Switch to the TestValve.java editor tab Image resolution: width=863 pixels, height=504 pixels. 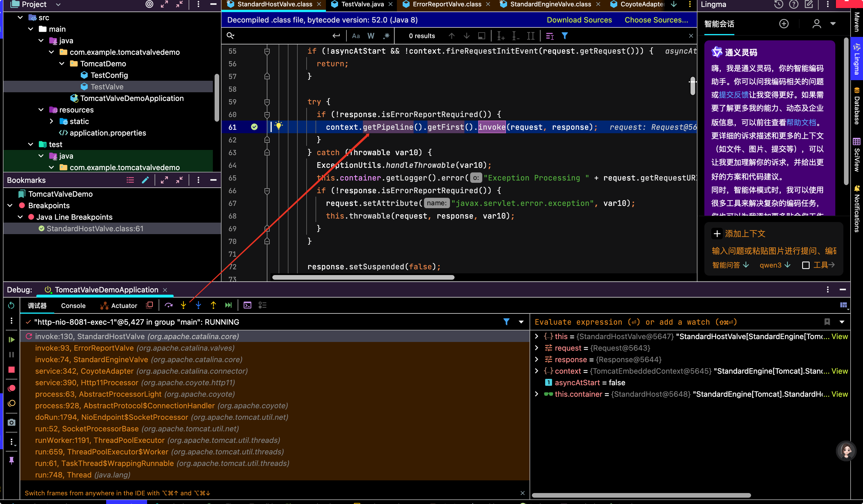point(362,4)
